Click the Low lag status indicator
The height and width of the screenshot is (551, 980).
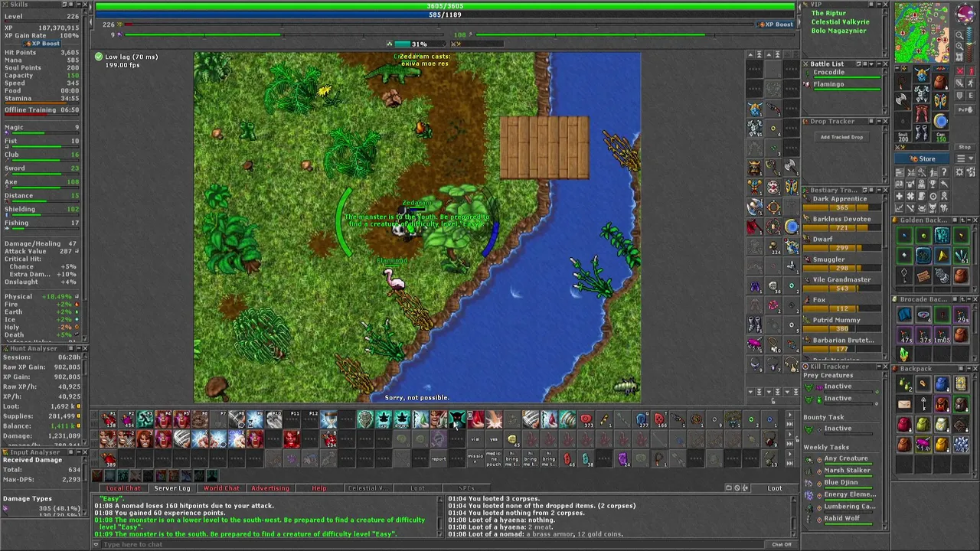click(126, 57)
